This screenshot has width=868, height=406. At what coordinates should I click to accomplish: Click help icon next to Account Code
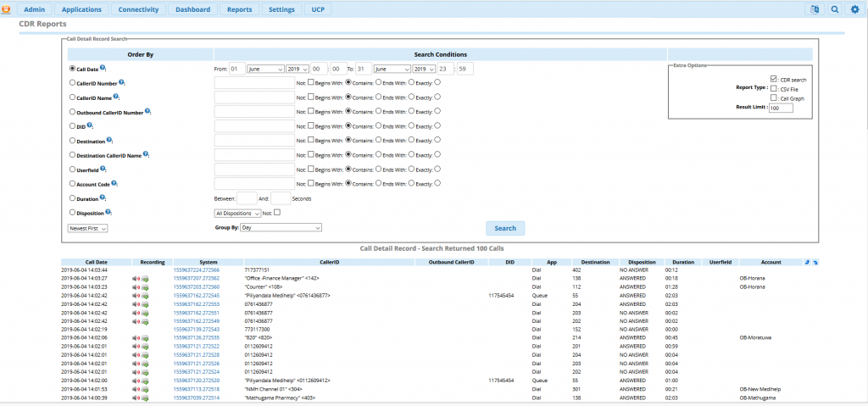point(114,183)
